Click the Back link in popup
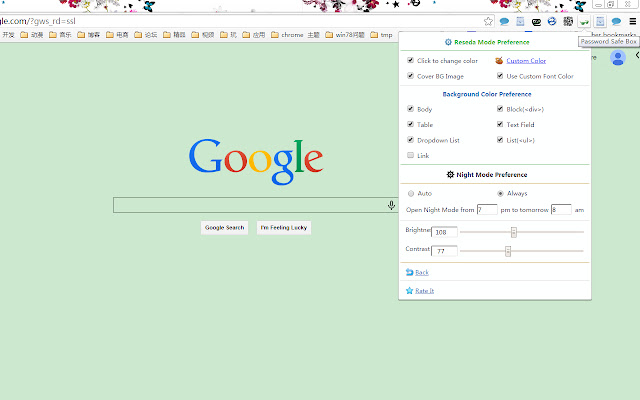This screenshot has width=640, height=400. coord(421,272)
